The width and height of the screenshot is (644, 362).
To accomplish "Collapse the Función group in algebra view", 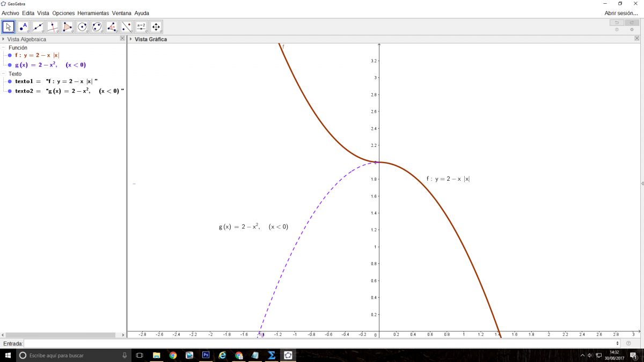I will [4, 48].
